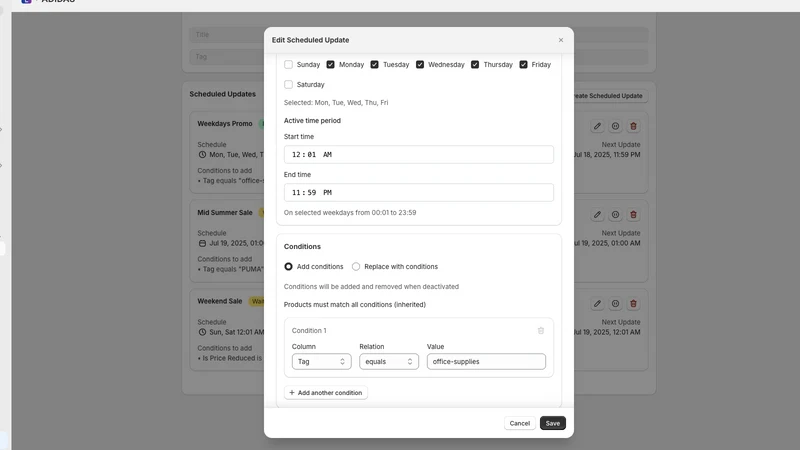Click the clock icon beside Mon, Tue, Wed schedule
This screenshot has width=800, height=450.
202,155
